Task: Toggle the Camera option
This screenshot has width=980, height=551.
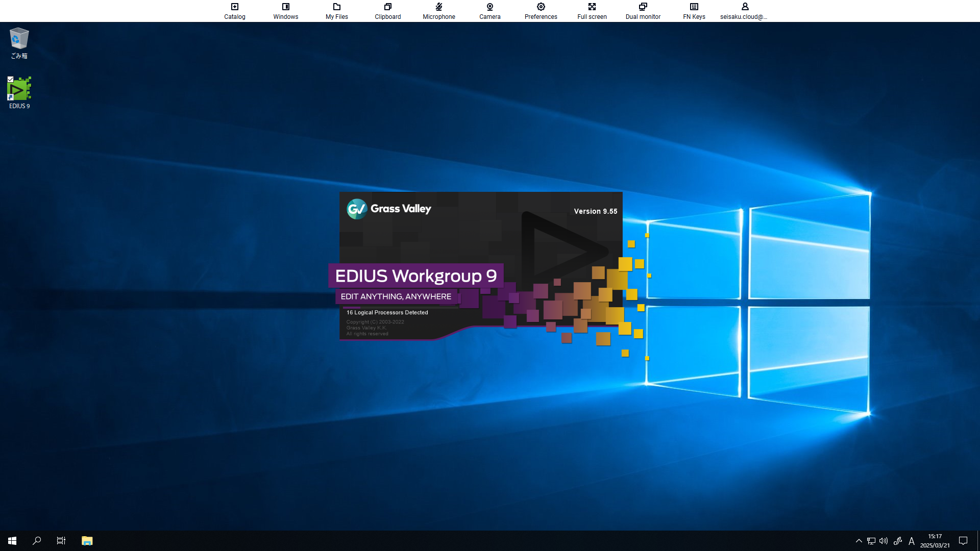Action: [490, 11]
